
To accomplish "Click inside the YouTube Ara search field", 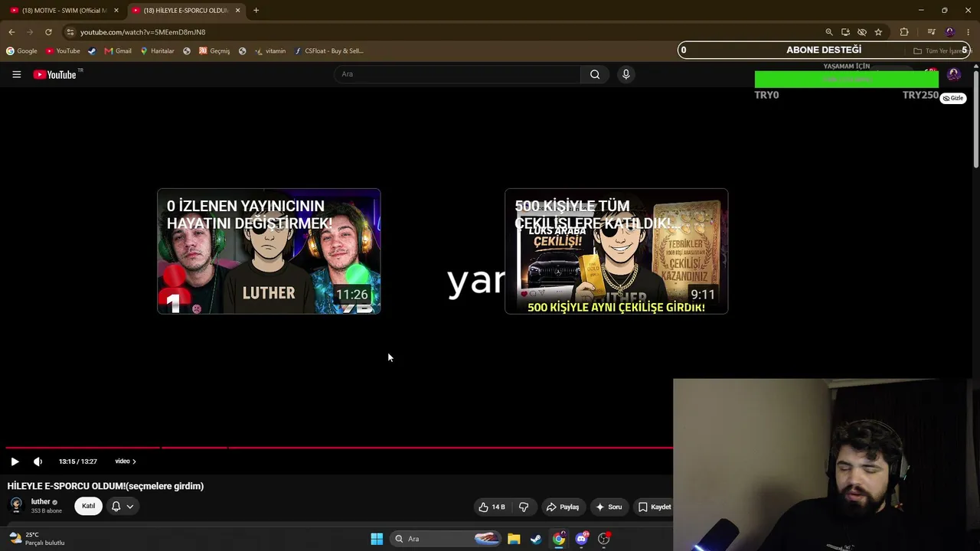I will (458, 74).
